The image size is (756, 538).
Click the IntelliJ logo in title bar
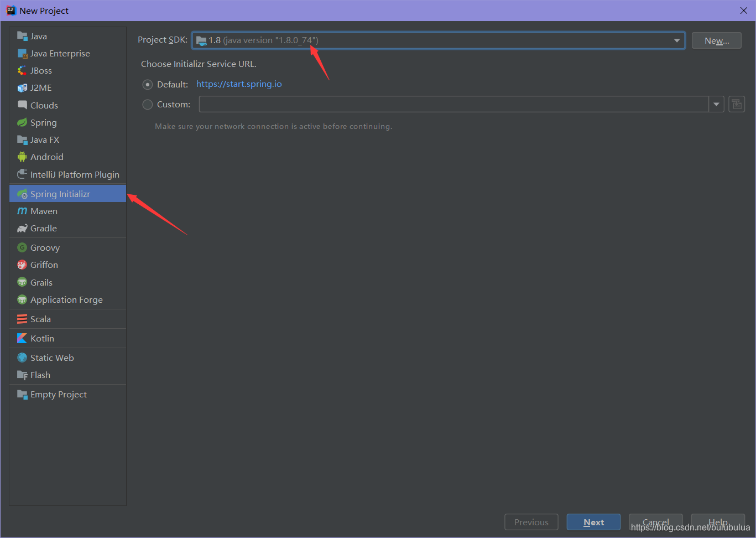(11, 11)
